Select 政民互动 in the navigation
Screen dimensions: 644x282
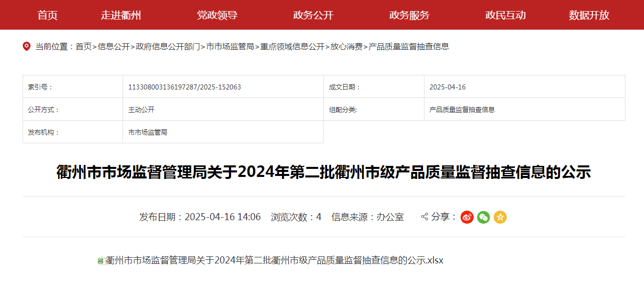click(505, 15)
